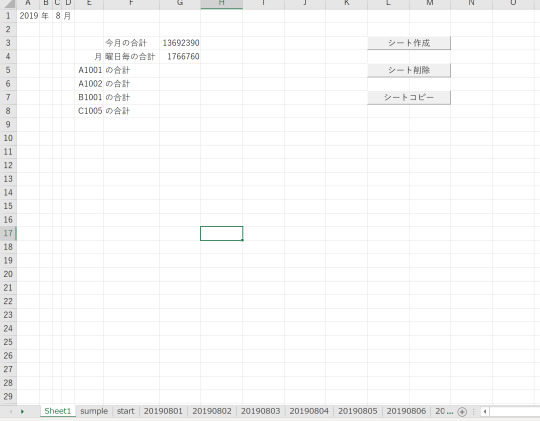
Task: Click the シートコピー button
Action: pyautogui.click(x=409, y=97)
